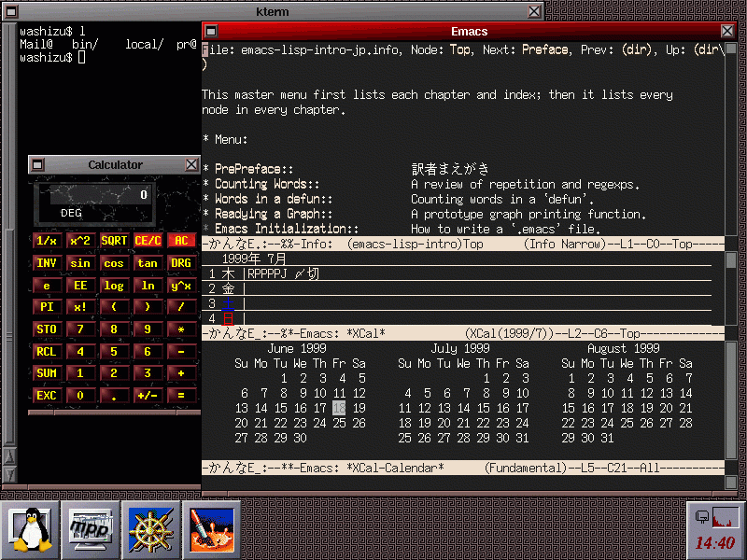Click the ln key on calculator
Image resolution: width=747 pixels, height=560 pixels.
148,286
